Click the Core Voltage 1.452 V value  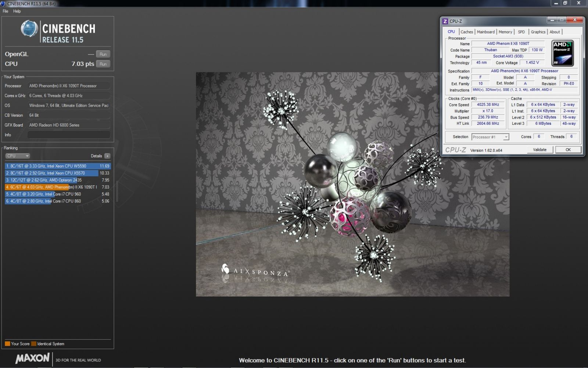[532, 63]
